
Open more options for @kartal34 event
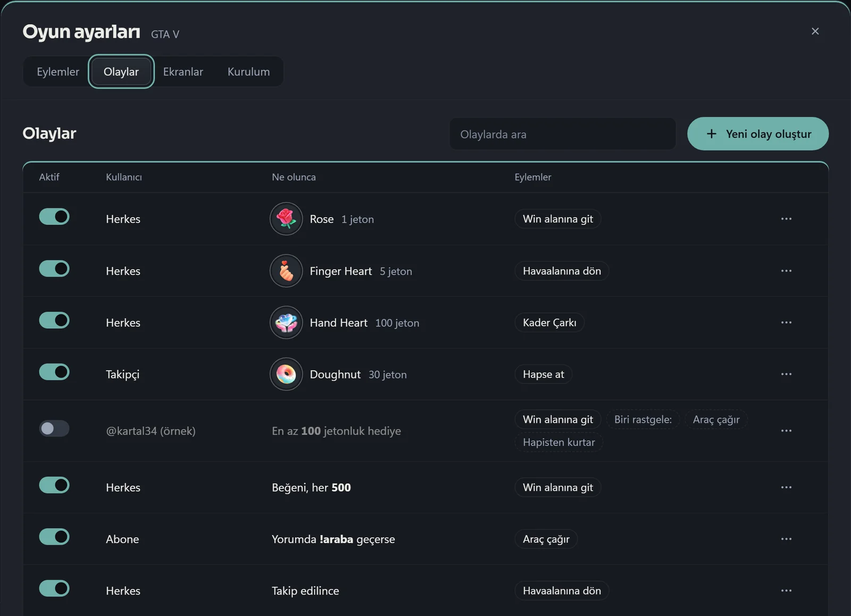tap(786, 430)
